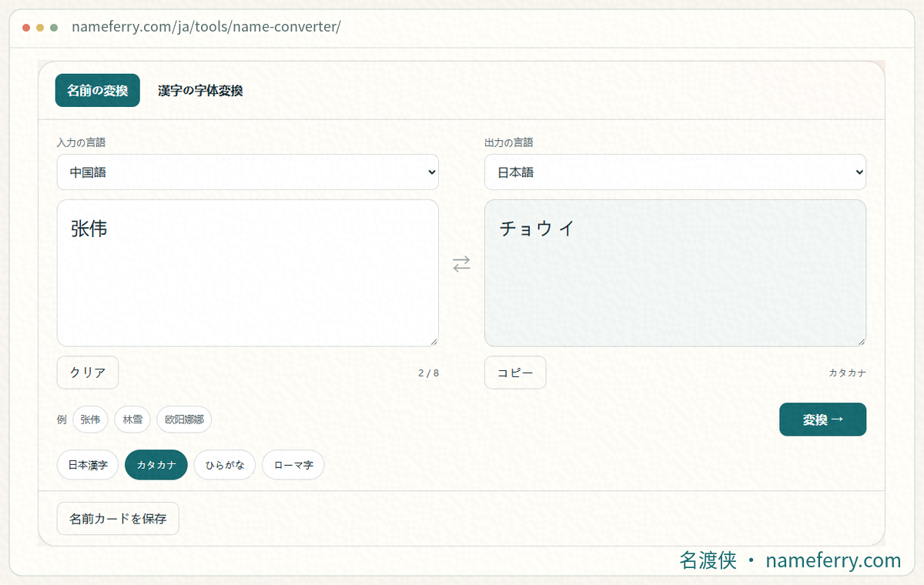924x585 pixels.
Task: Switch to the 名前の変換 tab
Action: coord(97,90)
